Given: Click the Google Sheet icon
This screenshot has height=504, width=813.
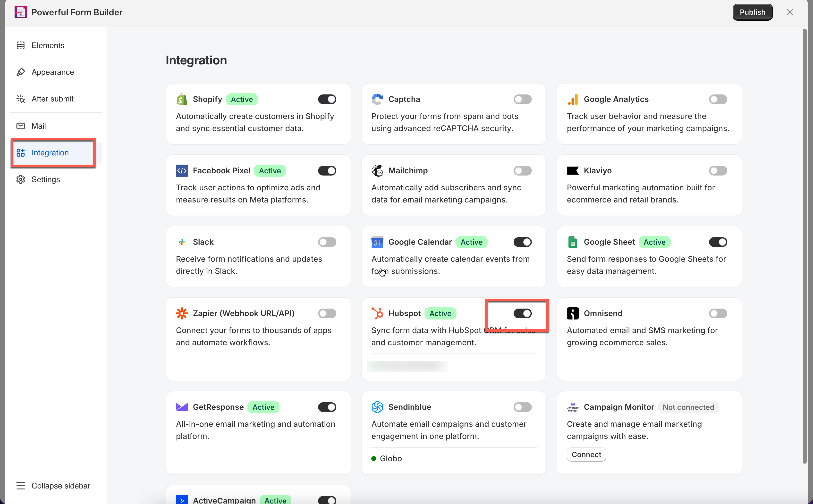Looking at the screenshot, I should (x=572, y=242).
